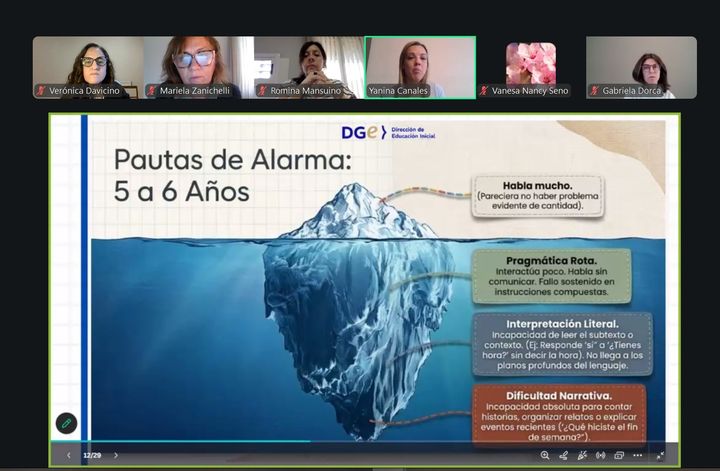The image size is (720, 471).
Task: Click muted mic icon beside Romina Mansuino
Action: (263, 90)
